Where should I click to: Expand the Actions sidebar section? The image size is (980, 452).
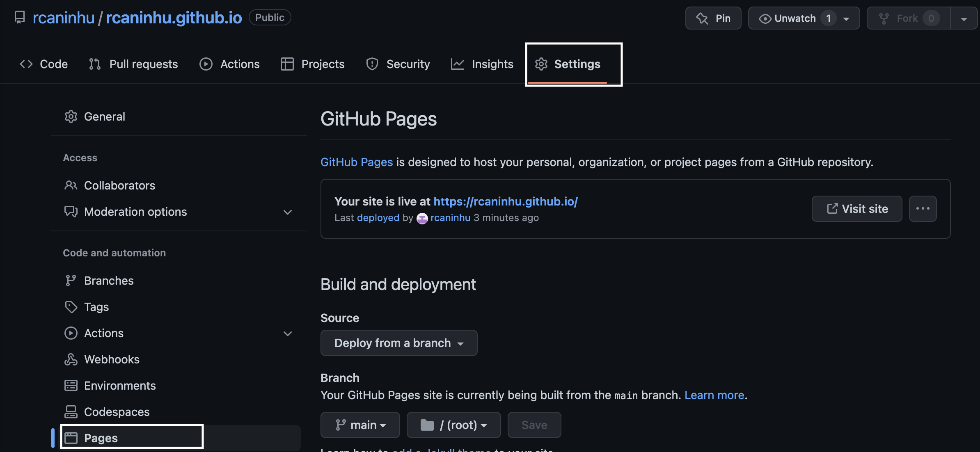(x=287, y=333)
